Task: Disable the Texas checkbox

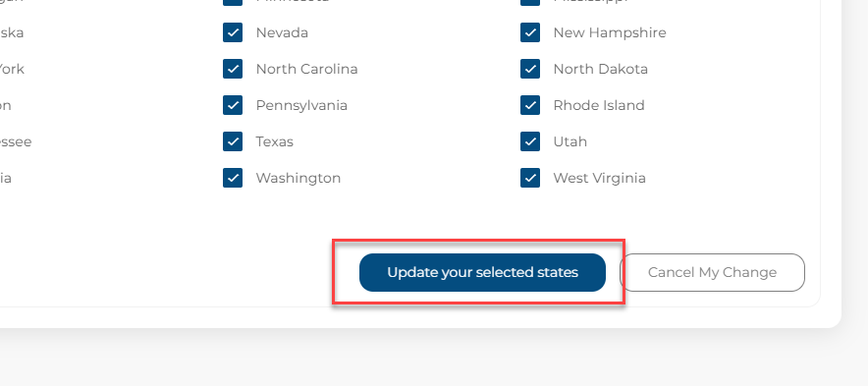Action: 233,141
